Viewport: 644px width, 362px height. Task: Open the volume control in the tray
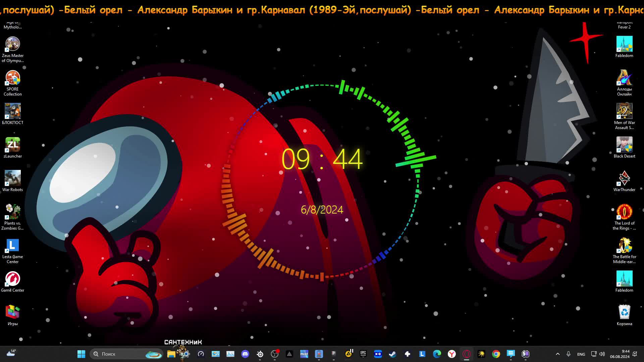602,354
